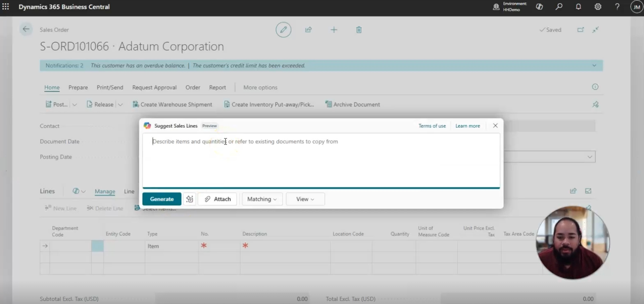Open the Request Approval menu
This screenshot has width=644, height=304.
pyautogui.click(x=154, y=87)
